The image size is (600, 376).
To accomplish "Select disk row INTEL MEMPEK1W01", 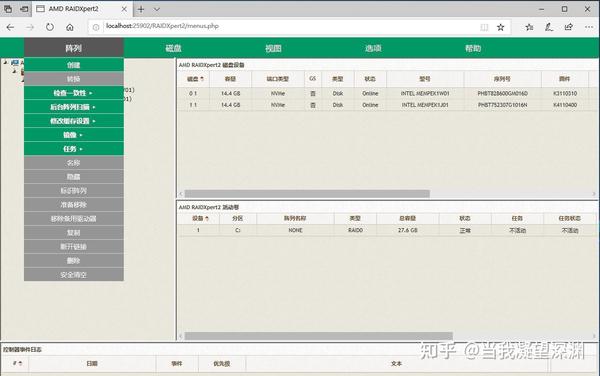I will 388,93.
